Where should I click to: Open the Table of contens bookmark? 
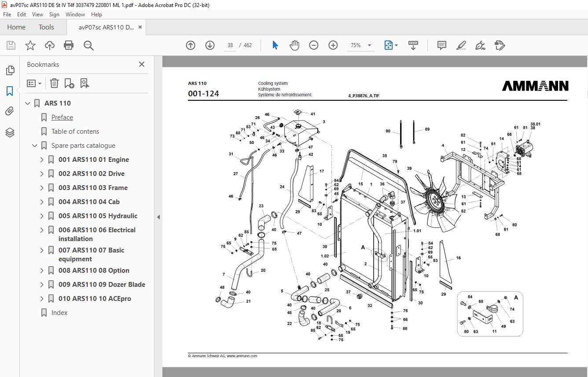click(x=75, y=132)
